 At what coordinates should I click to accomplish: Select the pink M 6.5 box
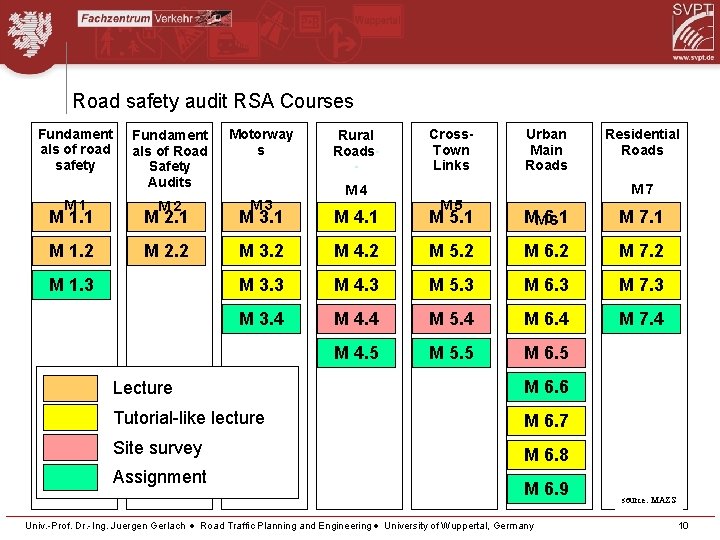(x=546, y=353)
